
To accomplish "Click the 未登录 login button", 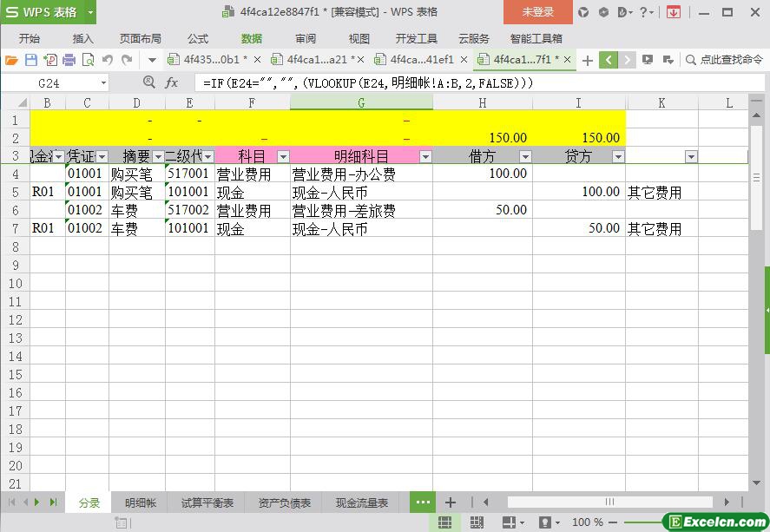I will click(537, 12).
